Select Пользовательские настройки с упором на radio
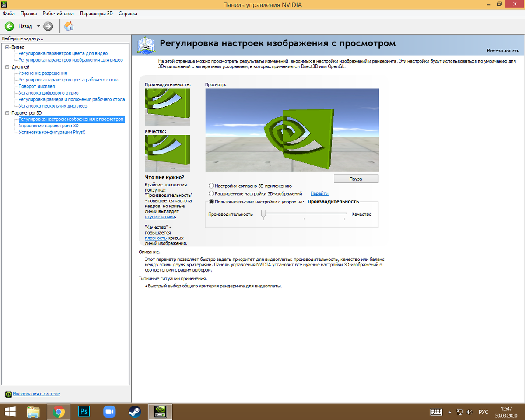Screen dimensions: 525x420 pyautogui.click(x=212, y=202)
